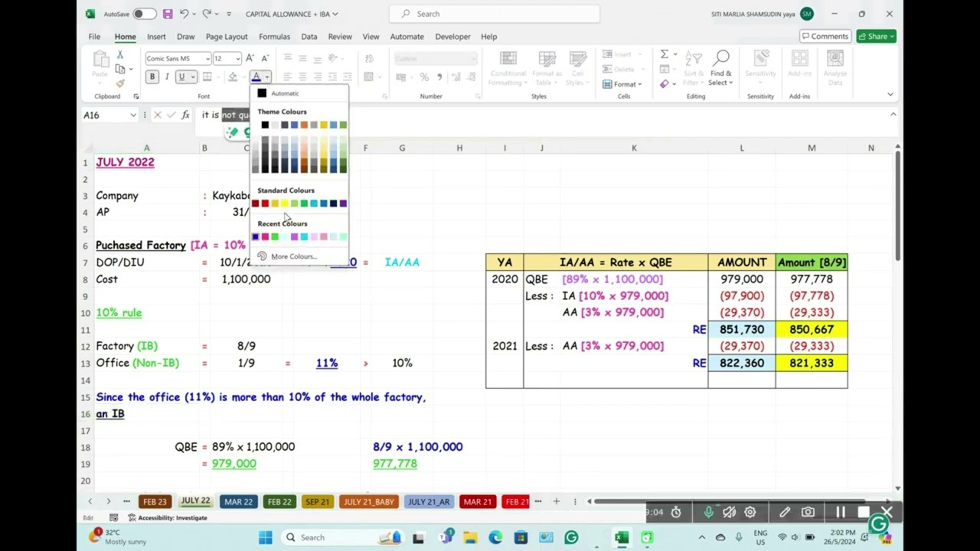Open Clipboard dialog launcher
Image resolution: width=980 pixels, height=551 pixels.
tap(136, 96)
